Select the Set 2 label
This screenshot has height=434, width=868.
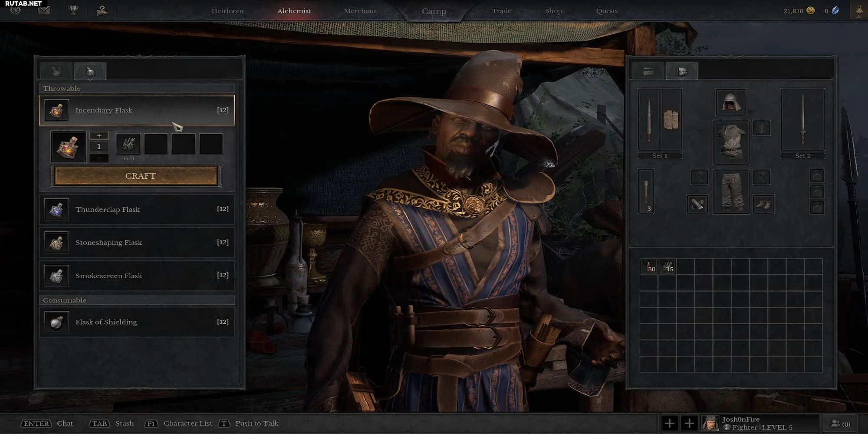pyautogui.click(x=802, y=156)
